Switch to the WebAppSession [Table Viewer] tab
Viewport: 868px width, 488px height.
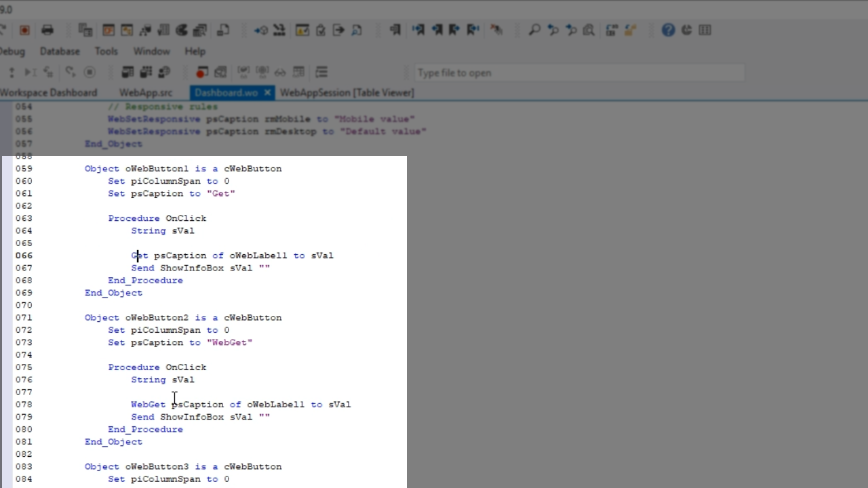[347, 92]
